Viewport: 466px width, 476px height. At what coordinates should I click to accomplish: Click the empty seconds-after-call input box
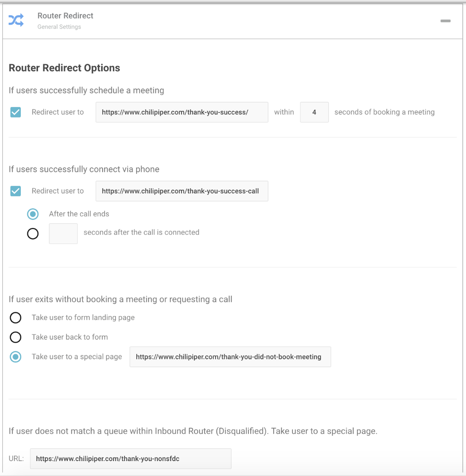click(63, 234)
